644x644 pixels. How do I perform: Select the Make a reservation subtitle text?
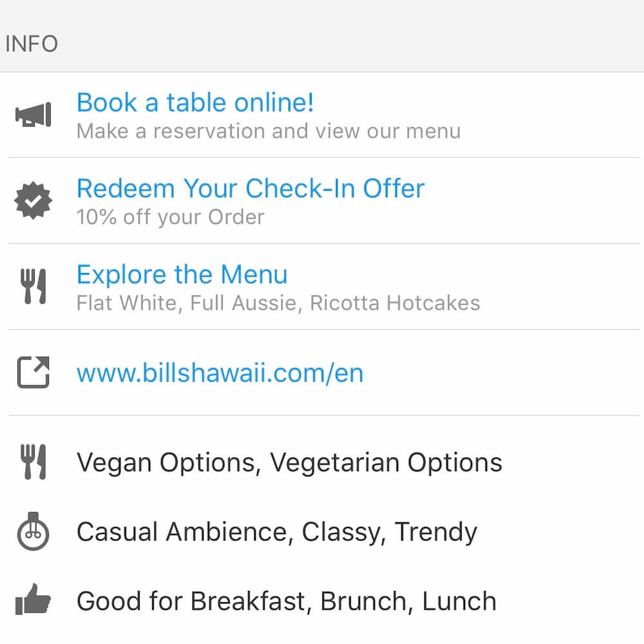pyautogui.click(x=269, y=131)
